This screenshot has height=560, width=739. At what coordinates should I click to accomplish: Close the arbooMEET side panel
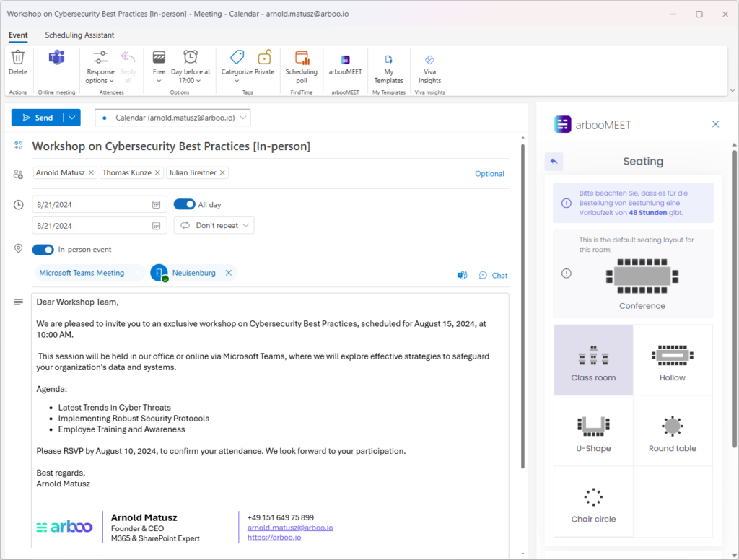point(715,124)
